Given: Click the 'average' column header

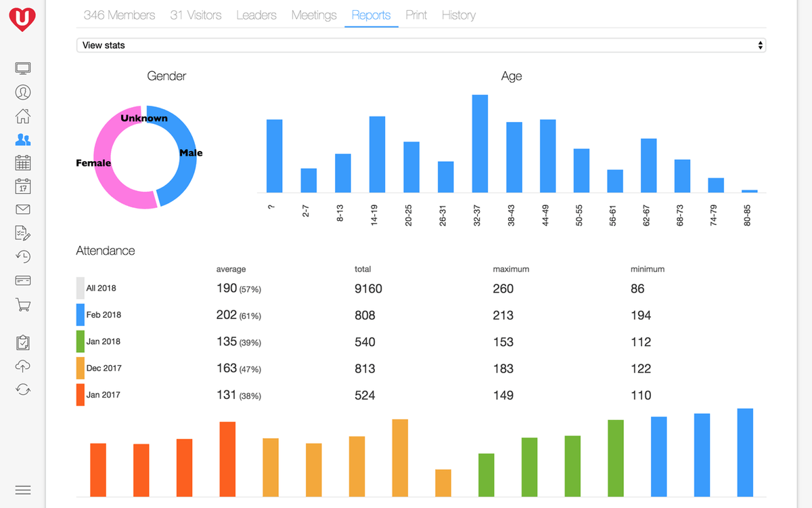Looking at the screenshot, I should point(231,269).
